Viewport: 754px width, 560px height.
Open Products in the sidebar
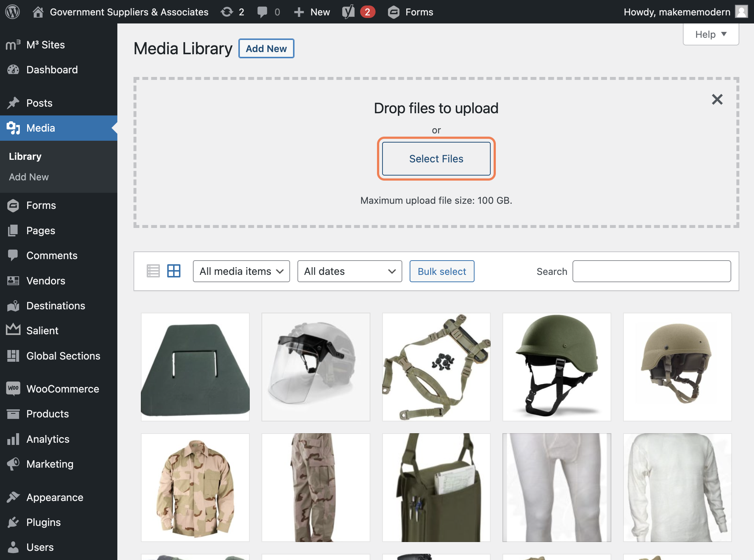pyautogui.click(x=59, y=414)
